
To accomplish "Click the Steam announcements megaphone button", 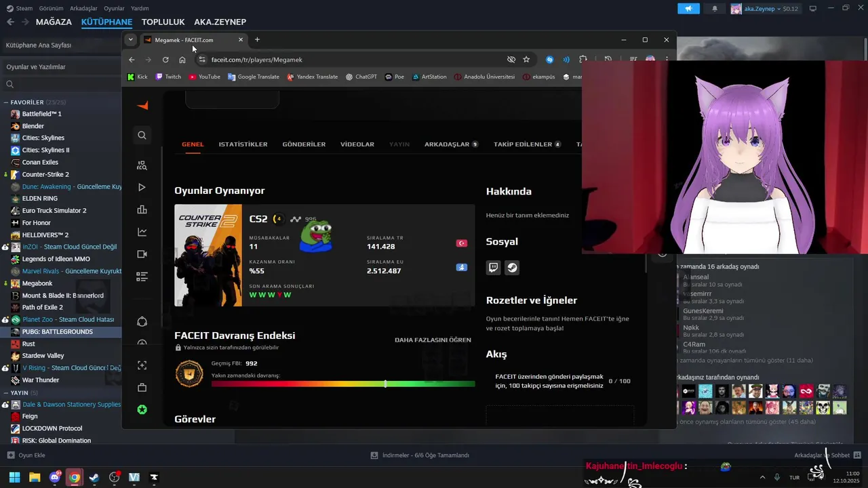I will [x=688, y=9].
